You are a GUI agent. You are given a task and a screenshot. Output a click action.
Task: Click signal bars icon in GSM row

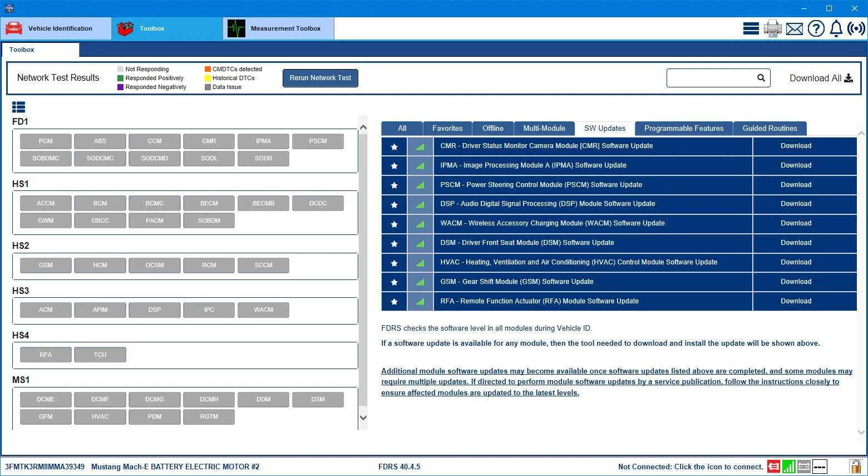420,282
